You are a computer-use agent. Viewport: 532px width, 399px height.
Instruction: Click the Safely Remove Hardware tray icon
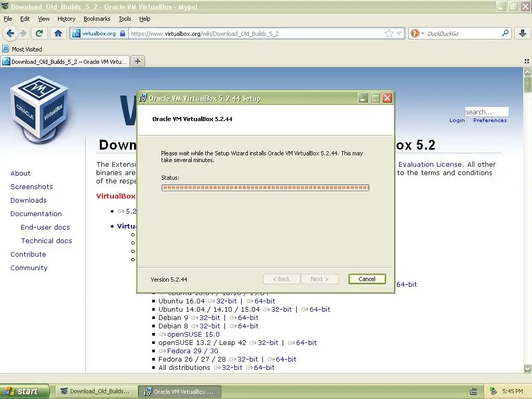[x=494, y=391]
